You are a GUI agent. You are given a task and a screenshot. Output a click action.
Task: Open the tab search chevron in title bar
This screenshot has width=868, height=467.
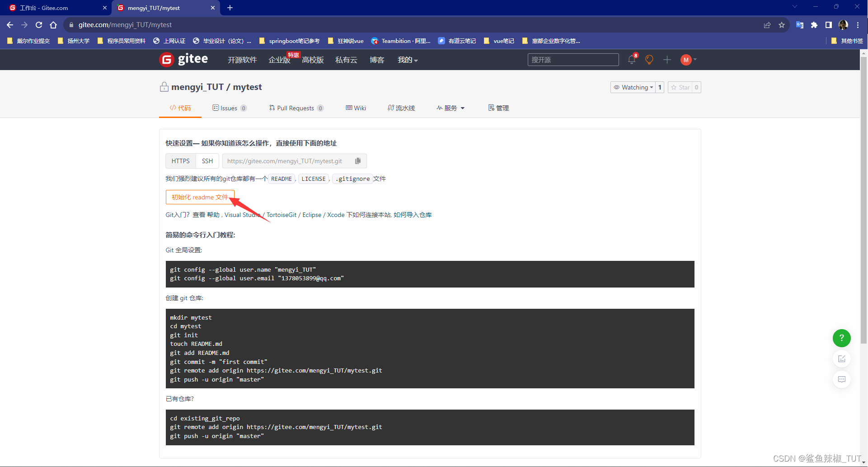pyautogui.click(x=795, y=7)
